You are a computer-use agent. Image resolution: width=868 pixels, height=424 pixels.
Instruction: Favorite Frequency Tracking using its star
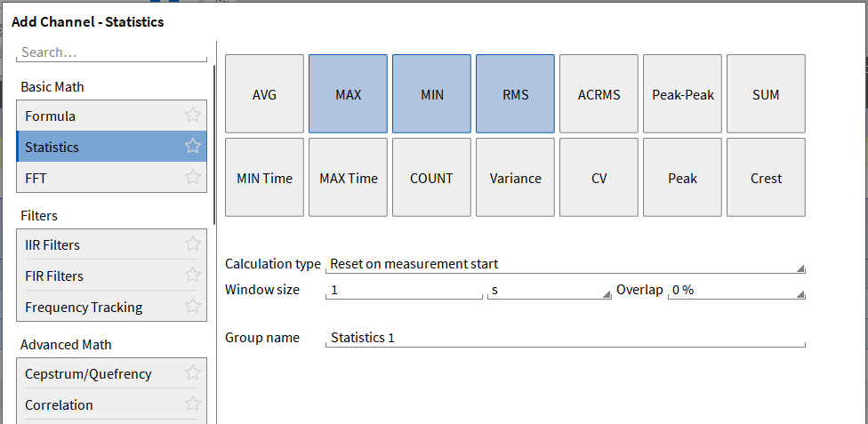[192, 306]
